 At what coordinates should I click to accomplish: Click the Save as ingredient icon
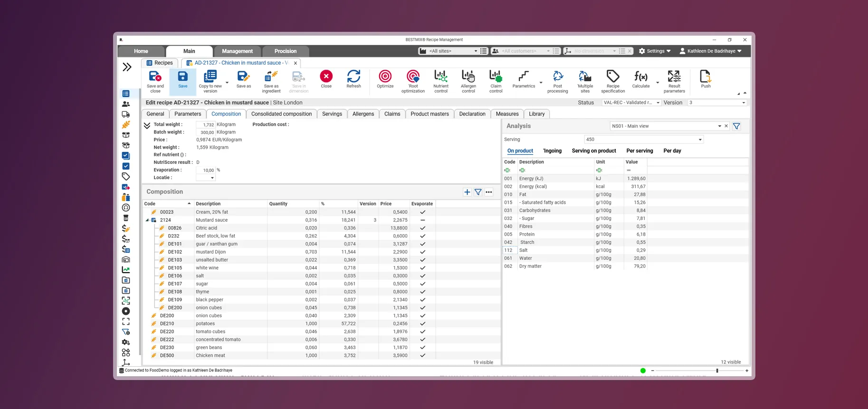click(271, 76)
